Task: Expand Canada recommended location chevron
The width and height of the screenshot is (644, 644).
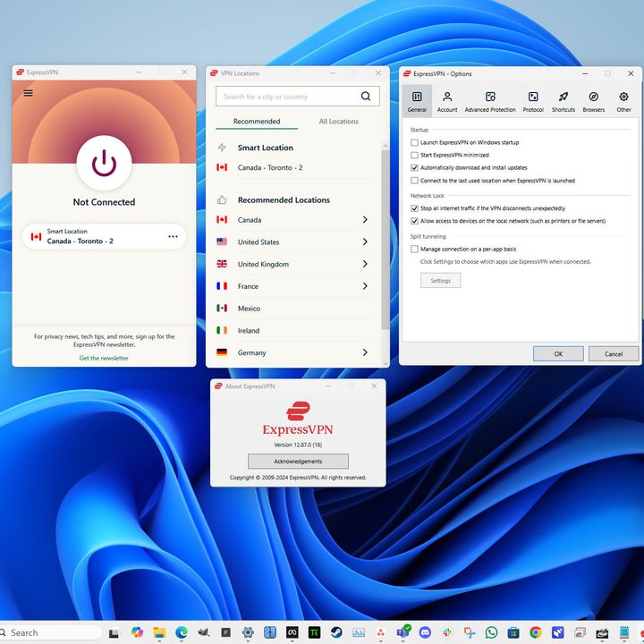Action: (x=365, y=220)
